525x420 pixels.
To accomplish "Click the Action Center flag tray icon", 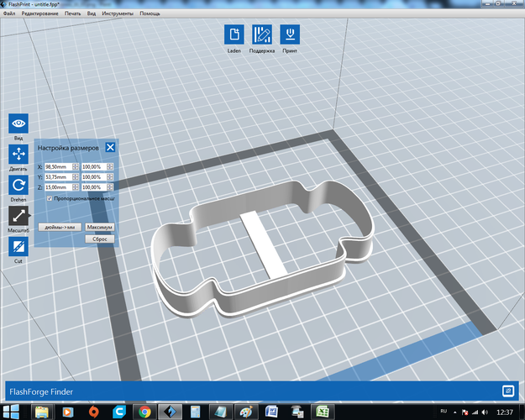I will pyautogui.click(x=465, y=412).
